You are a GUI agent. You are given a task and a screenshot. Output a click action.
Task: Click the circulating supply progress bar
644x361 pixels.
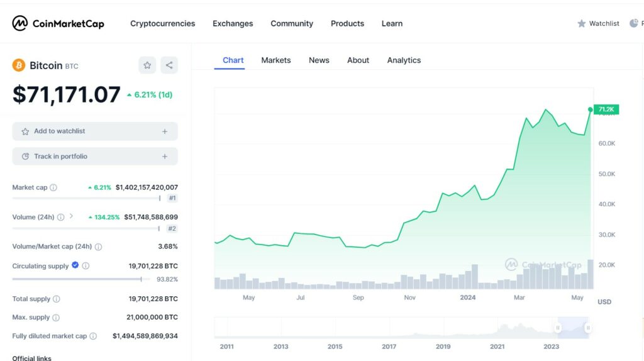[81, 279]
